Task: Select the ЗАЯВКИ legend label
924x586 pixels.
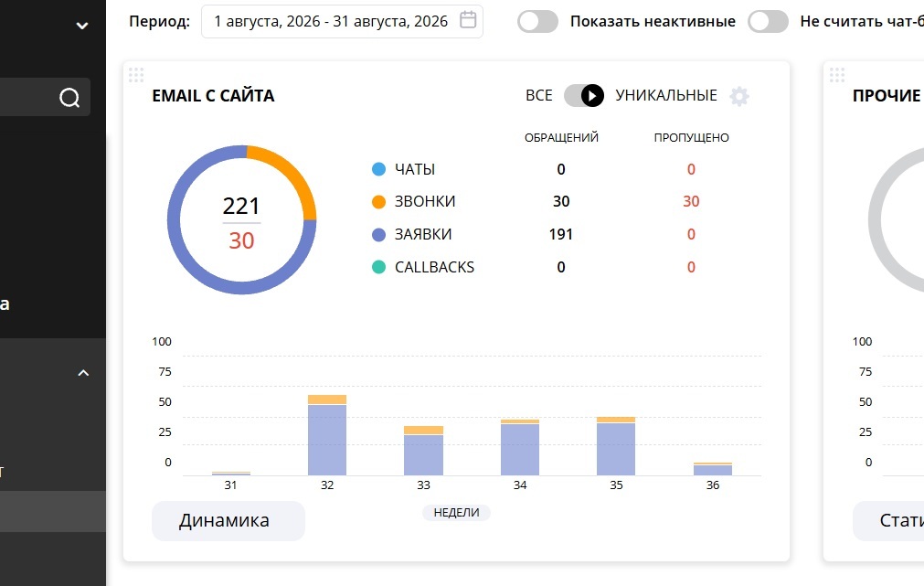Action: point(423,235)
